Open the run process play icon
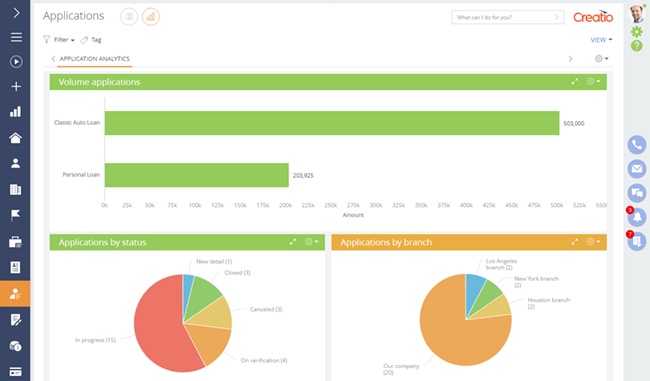 click(16, 62)
